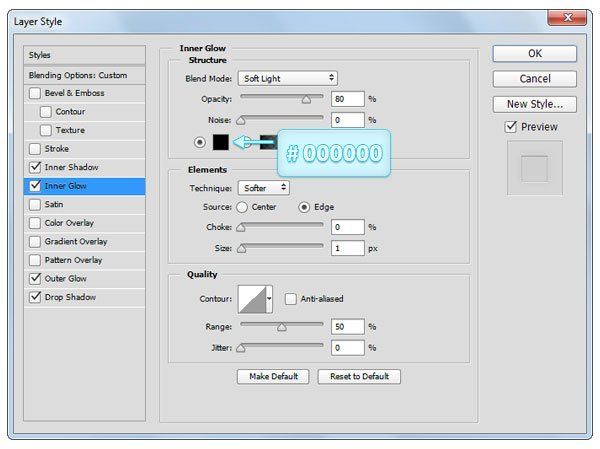
Task: Click the Jitter value field
Action: (347, 348)
